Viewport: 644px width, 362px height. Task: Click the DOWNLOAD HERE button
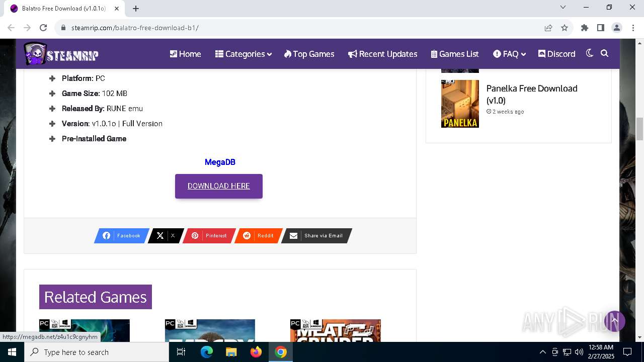[x=219, y=186]
